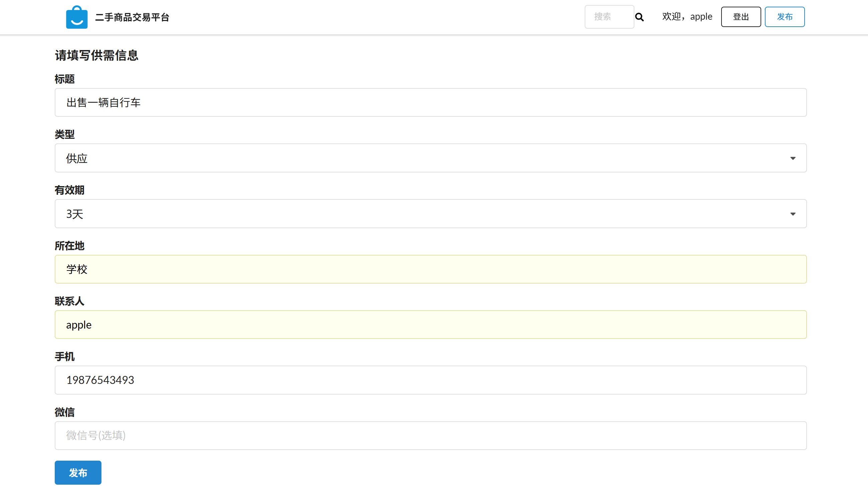Submit with the blue 发布 button
The height and width of the screenshot is (488, 868).
click(78, 473)
